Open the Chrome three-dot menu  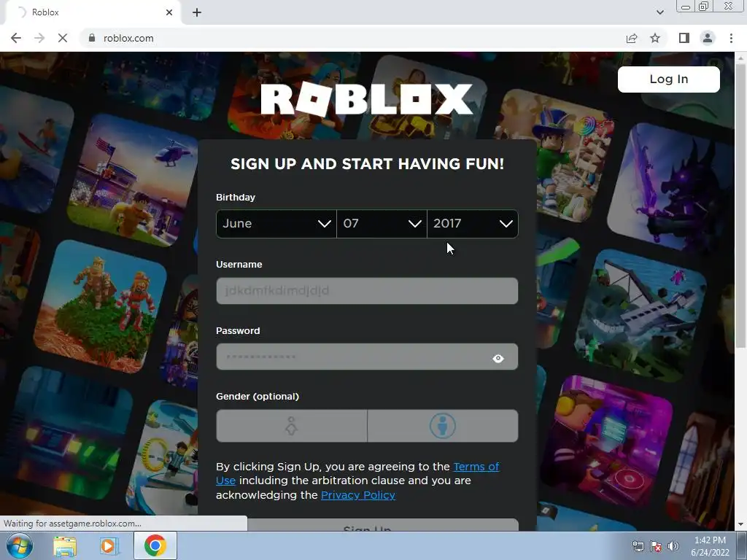click(731, 38)
